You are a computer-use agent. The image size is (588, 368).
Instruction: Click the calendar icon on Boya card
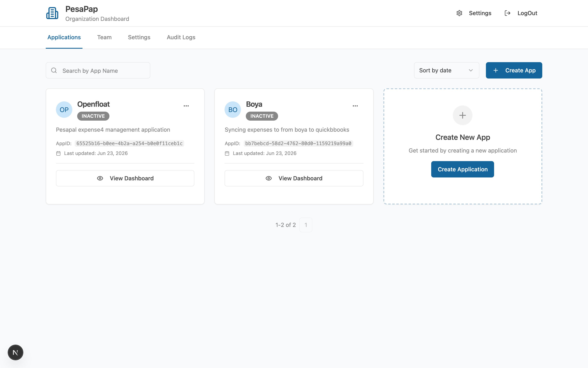[x=227, y=153]
